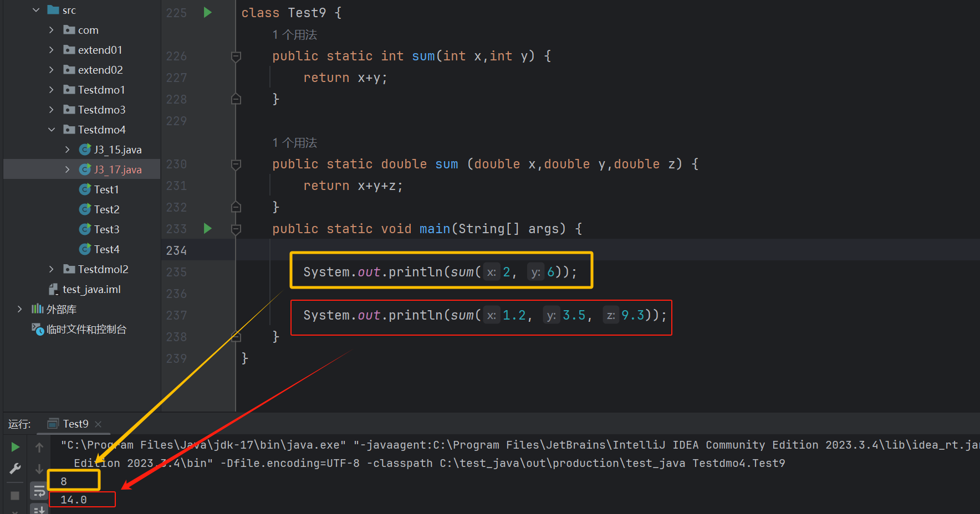Select 外部库 external libraries
The width and height of the screenshot is (980, 514).
[x=54, y=309]
